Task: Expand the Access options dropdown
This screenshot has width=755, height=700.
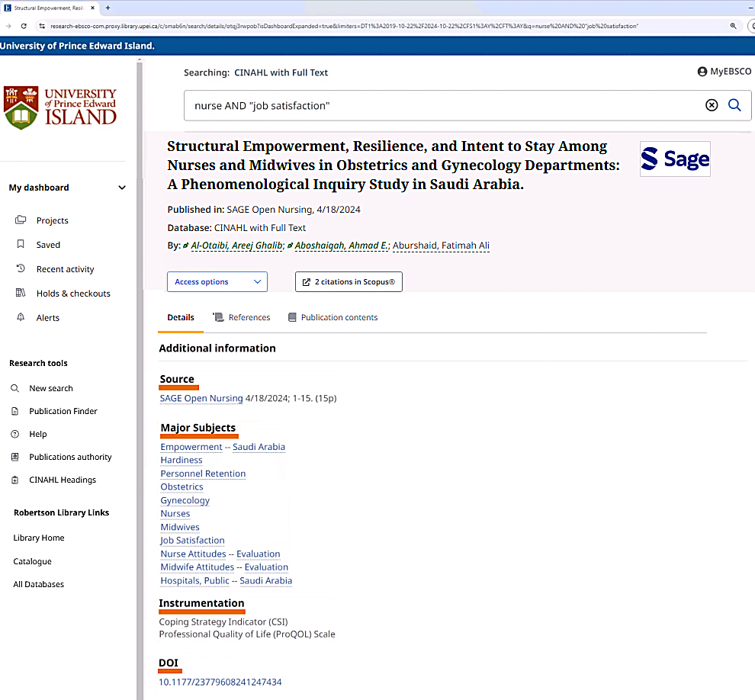Action: [x=217, y=282]
